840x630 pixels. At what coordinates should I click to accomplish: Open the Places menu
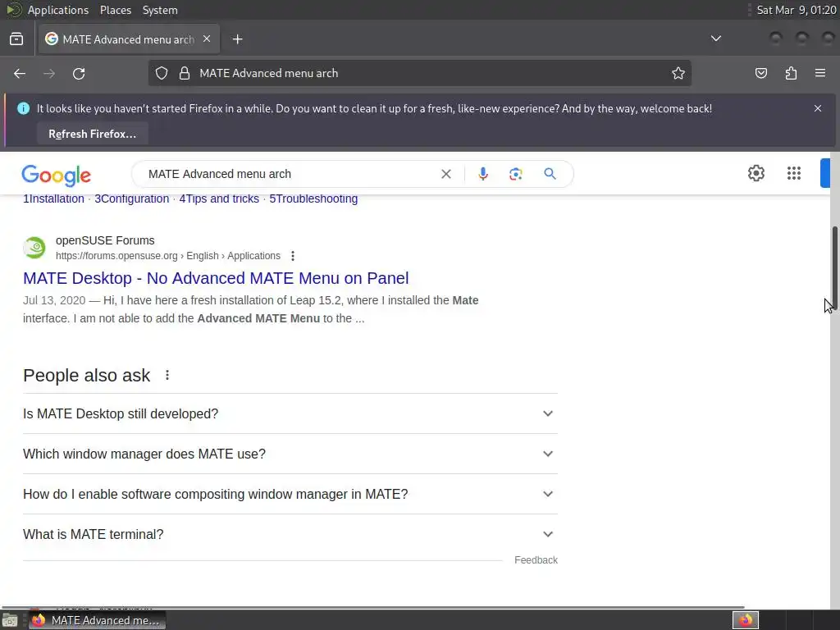(115, 10)
